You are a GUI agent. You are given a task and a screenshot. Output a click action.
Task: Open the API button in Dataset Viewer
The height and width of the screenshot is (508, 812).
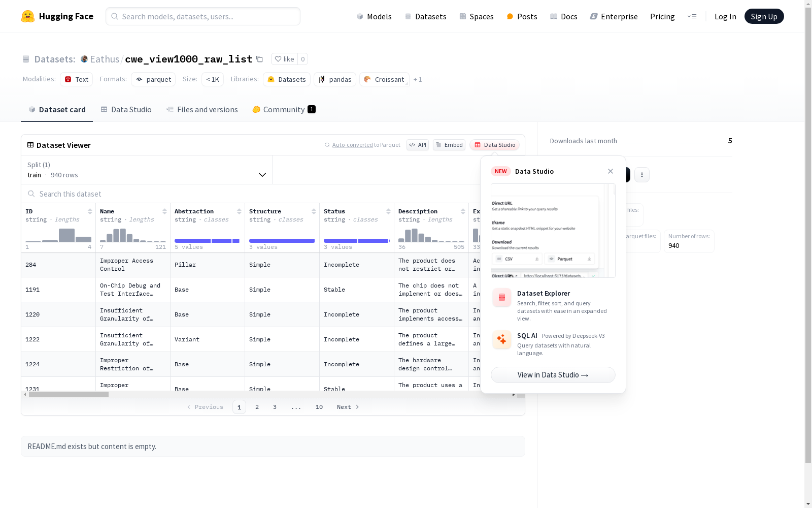coord(418,145)
